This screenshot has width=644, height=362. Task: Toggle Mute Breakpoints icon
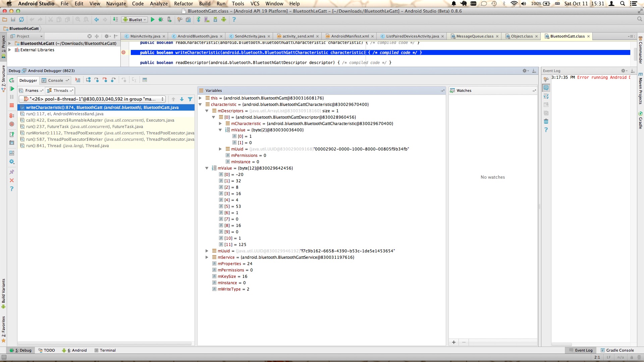(x=12, y=124)
